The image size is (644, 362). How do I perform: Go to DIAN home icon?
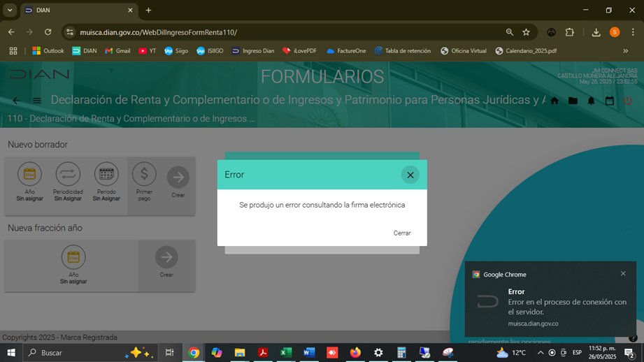554,101
